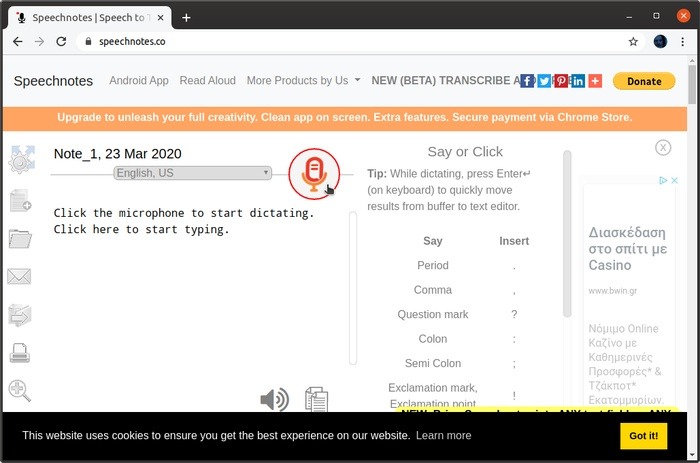
Task: Share on Pinterest icon
Action: 561,81
